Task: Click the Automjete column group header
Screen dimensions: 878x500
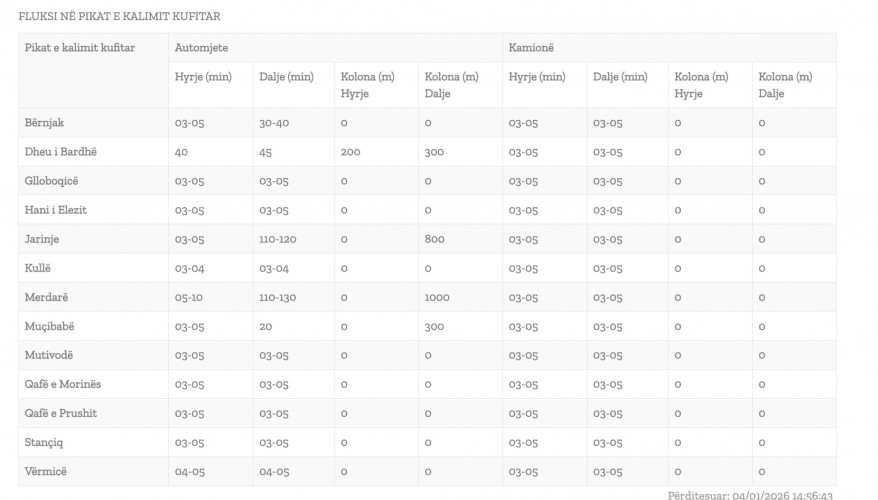Action: coord(201,48)
